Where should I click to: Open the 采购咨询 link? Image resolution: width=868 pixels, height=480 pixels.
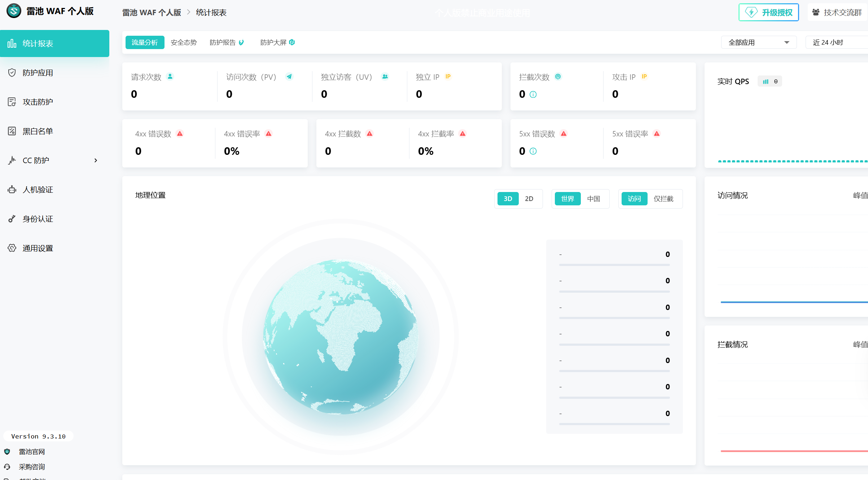(x=32, y=467)
